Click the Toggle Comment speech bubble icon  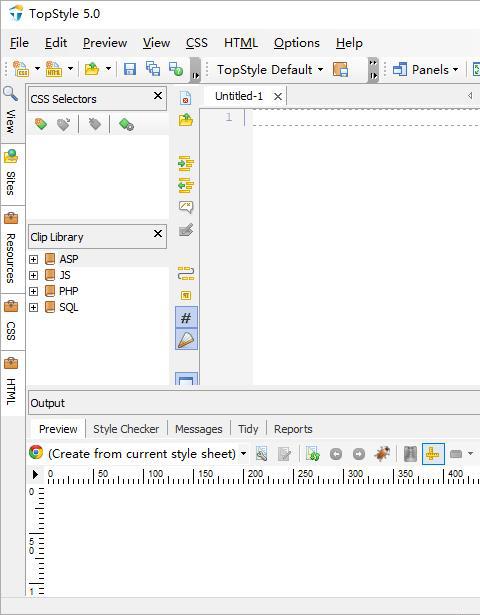185,207
